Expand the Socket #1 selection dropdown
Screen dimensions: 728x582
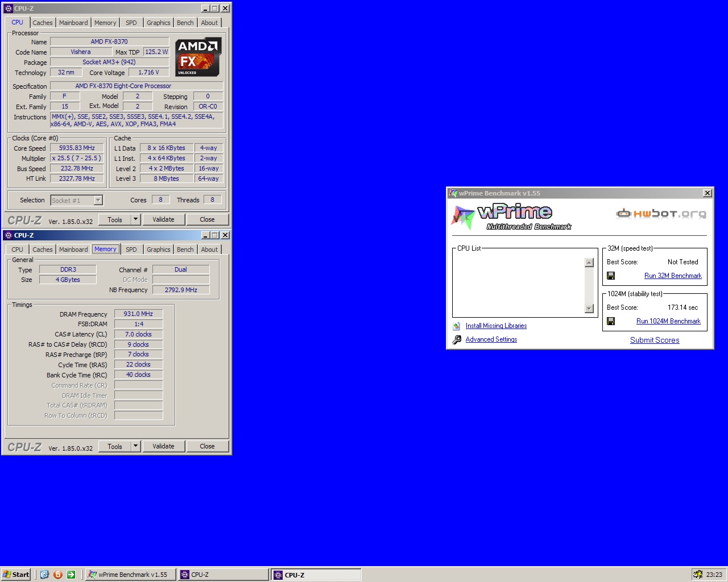[98, 200]
